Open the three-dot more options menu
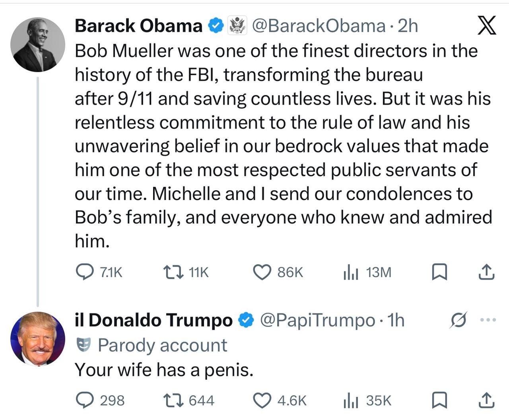 coord(488,320)
